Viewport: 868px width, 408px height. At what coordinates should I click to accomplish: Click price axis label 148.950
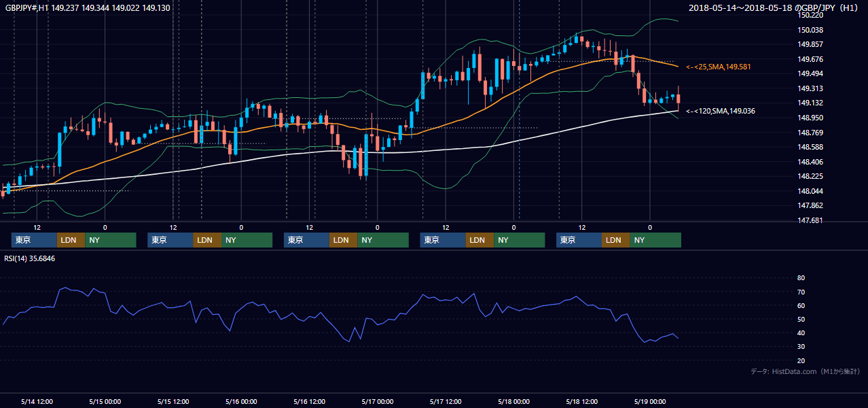[812, 118]
